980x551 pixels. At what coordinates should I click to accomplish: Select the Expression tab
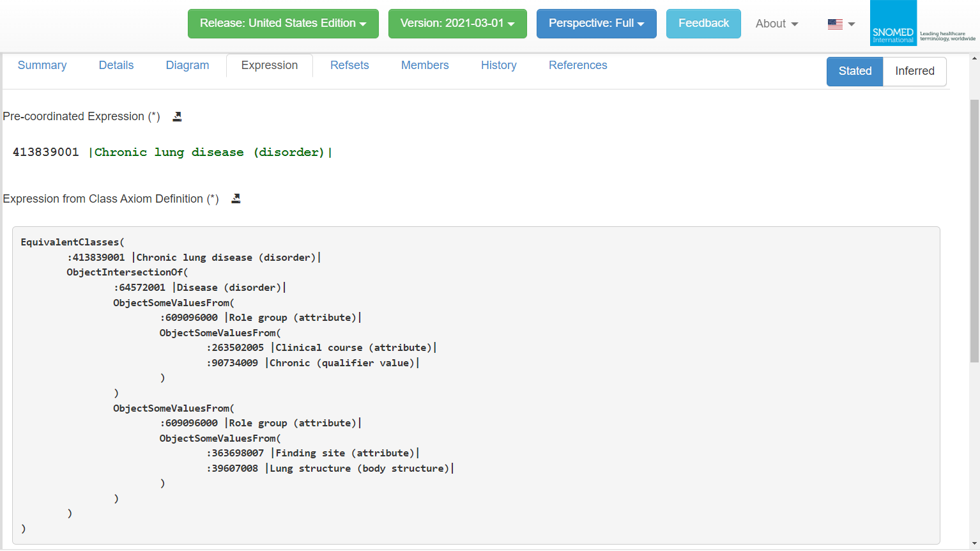pos(270,65)
